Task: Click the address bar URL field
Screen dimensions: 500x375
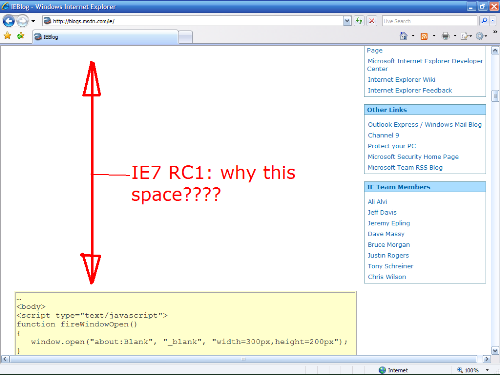Action: tap(193, 21)
